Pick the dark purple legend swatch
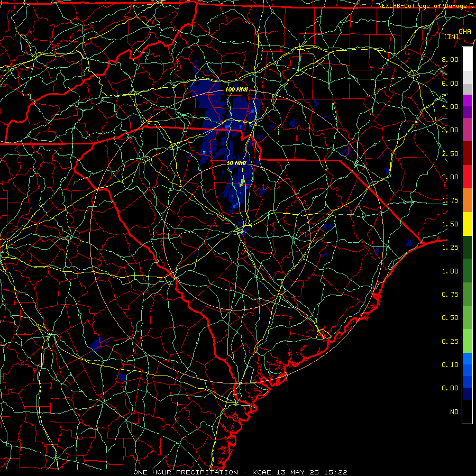Screen dimensions: 476x476 (x=467, y=112)
